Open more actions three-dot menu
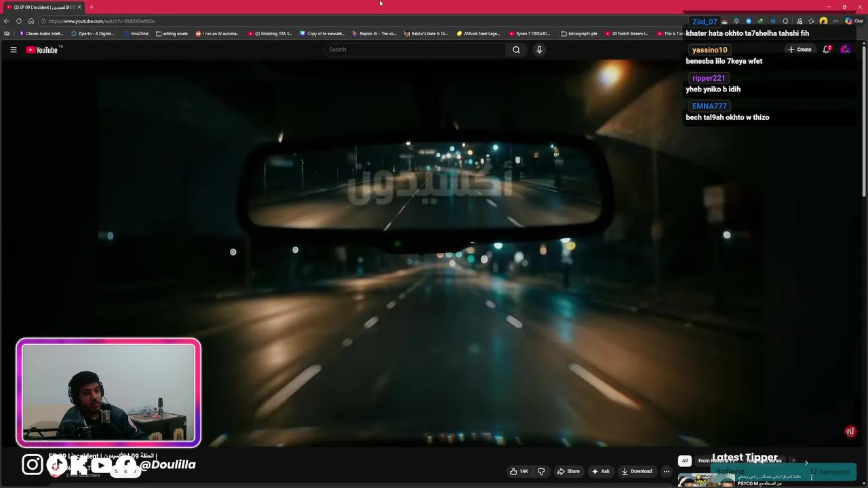Viewport: 868px width, 488px height. [x=667, y=471]
